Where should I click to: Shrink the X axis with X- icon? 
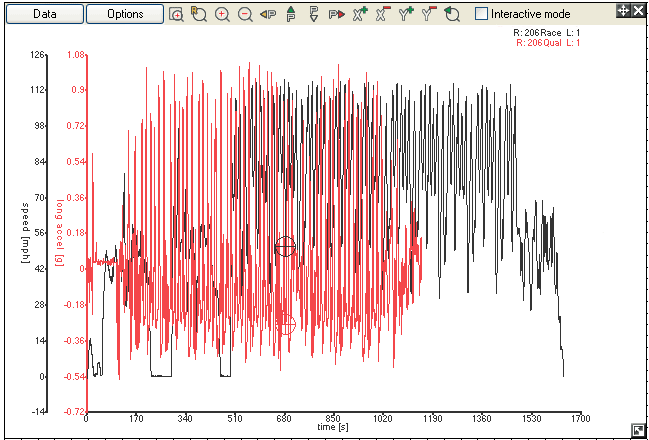click(x=383, y=15)
